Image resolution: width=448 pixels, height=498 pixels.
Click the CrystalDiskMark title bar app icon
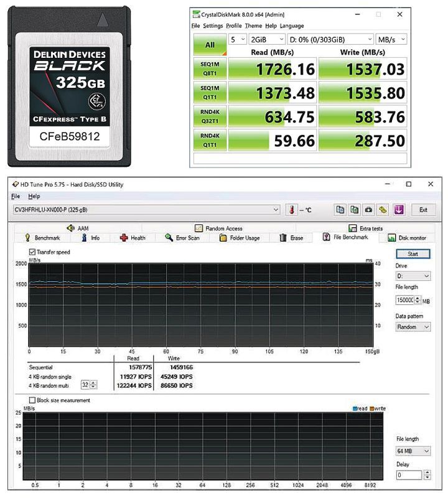[x=196, y=14]
